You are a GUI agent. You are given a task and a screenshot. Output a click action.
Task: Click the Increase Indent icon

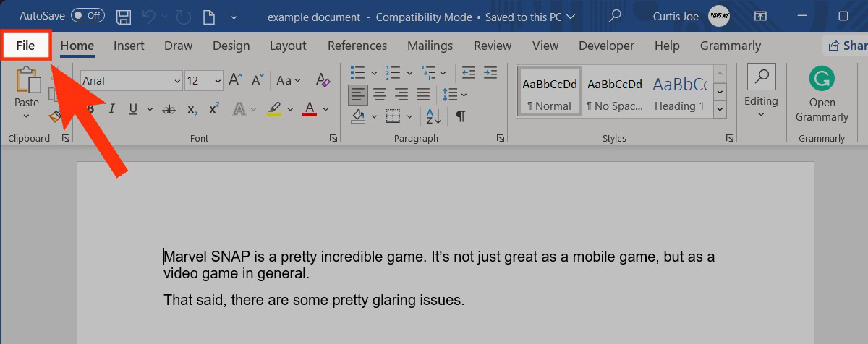(490, 73)
